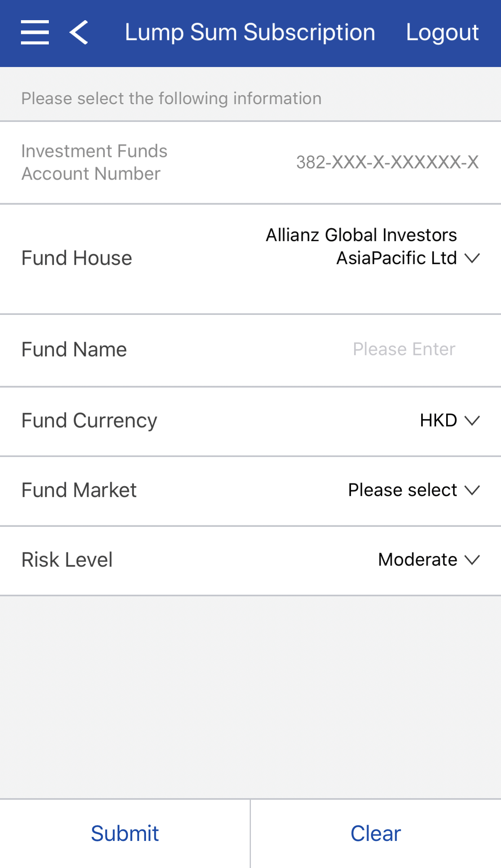Open the Allianz Global Investors dropdown
This screenshot has width=501, height=868.
pos(361,246)
